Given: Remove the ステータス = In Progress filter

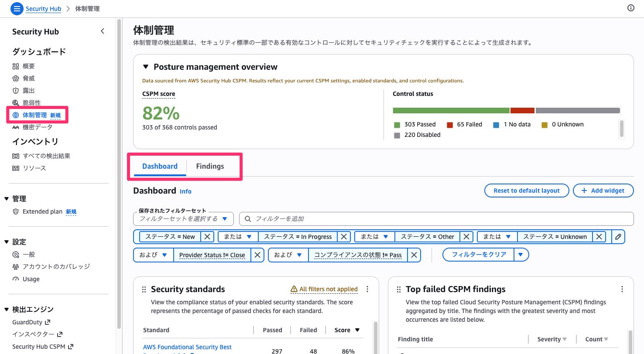Looking at the screenshot, I should (x=344, y=237).
